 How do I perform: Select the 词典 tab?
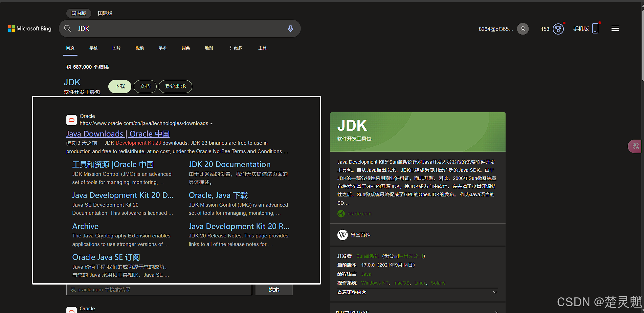pyautogui.click(x=186, y=48)
